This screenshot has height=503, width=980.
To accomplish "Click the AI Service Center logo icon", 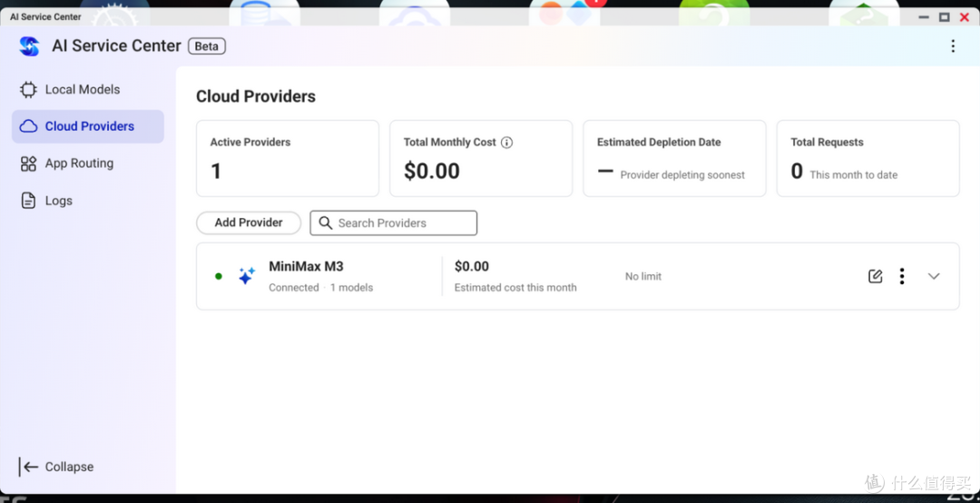I will 29,45.
